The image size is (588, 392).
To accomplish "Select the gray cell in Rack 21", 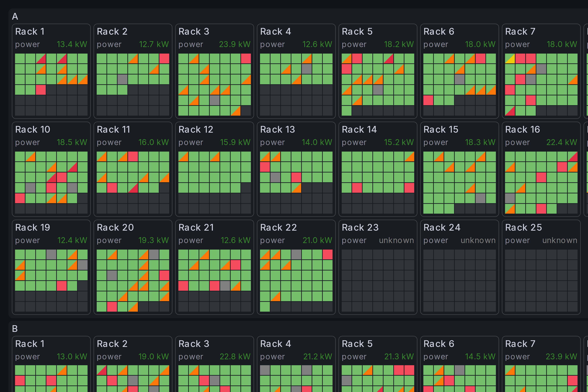I will click(225, 286).
